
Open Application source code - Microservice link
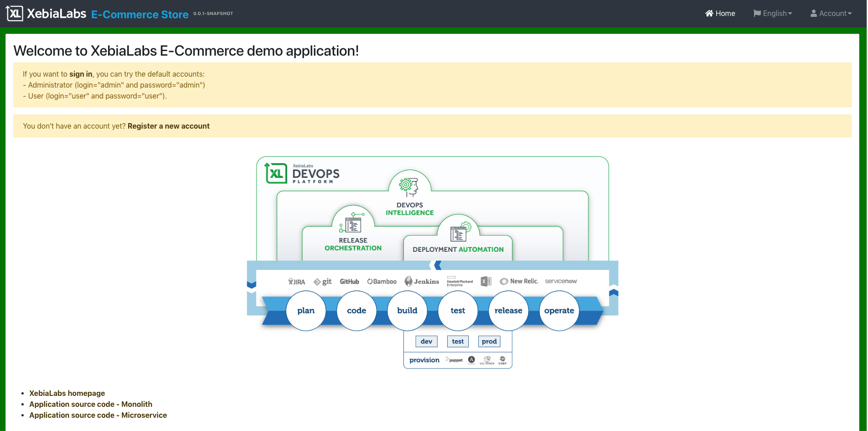(x=98, y=415)
